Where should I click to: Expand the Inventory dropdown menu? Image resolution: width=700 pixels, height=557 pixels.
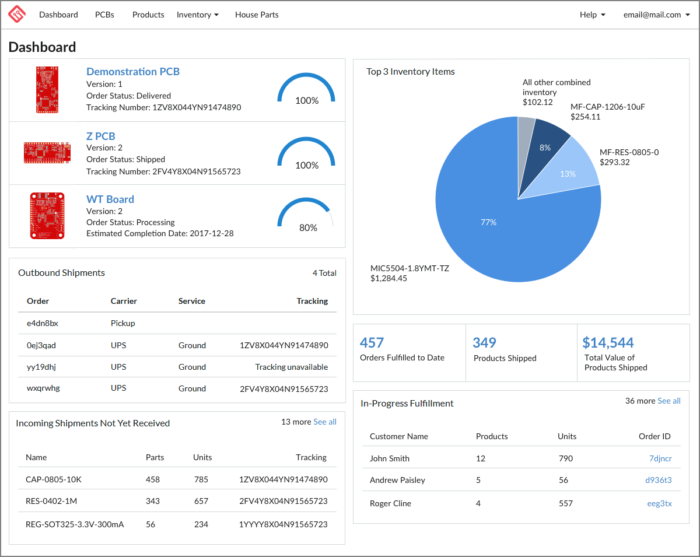197,15
